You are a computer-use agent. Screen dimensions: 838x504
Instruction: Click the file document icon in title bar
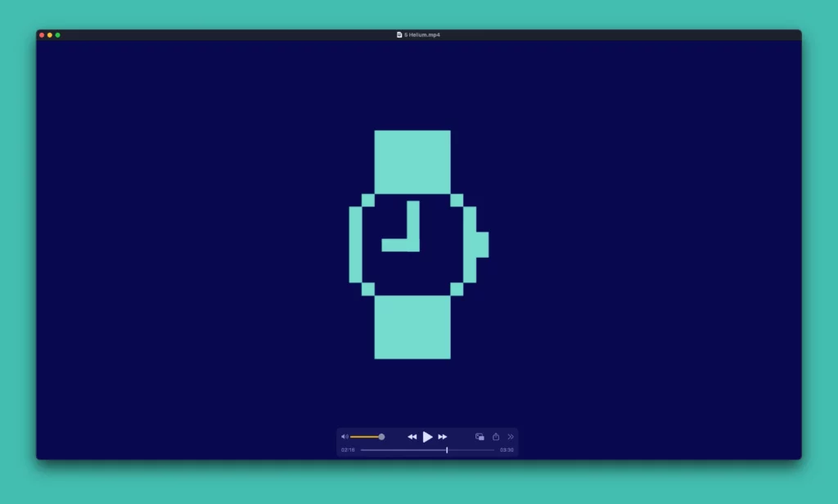click(399, 35)
